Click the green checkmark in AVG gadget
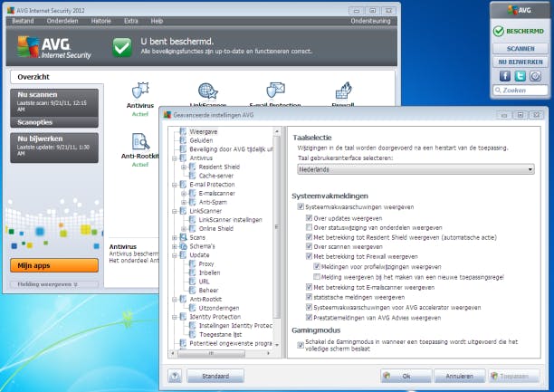 coord(499,31)
